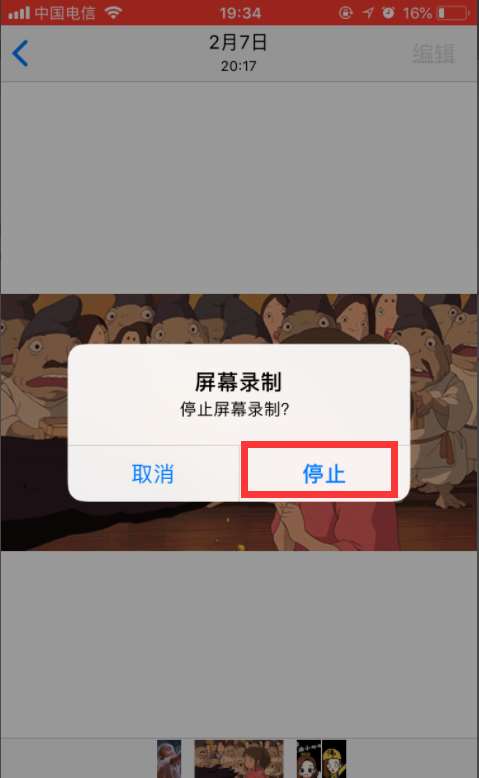479x778 pixels.
Task: Tap the battery icon
Action: 453,13
